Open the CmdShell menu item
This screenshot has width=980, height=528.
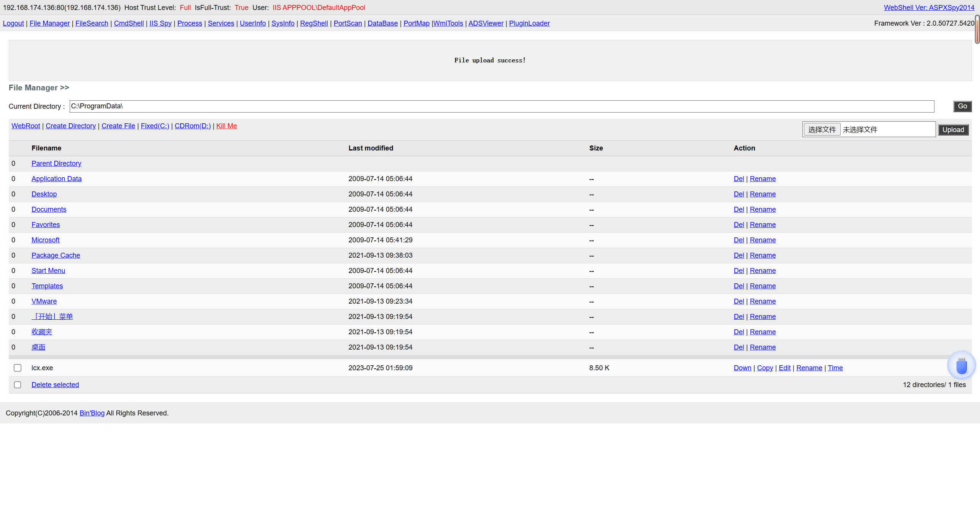[x=129, y=23]
